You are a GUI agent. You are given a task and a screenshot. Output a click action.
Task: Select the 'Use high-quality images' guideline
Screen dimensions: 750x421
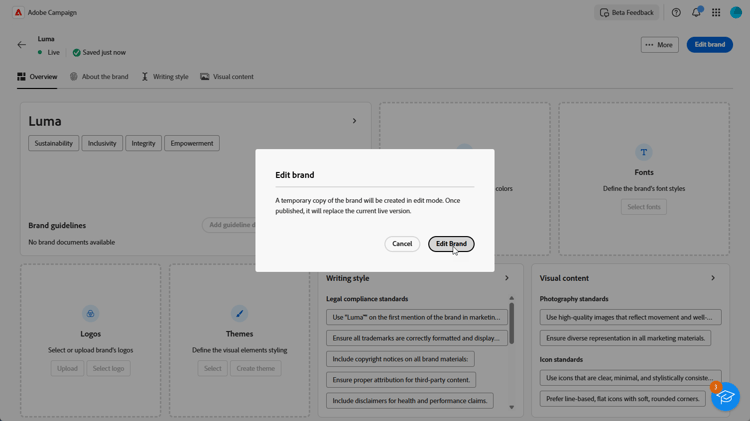(x=630, y=317)
